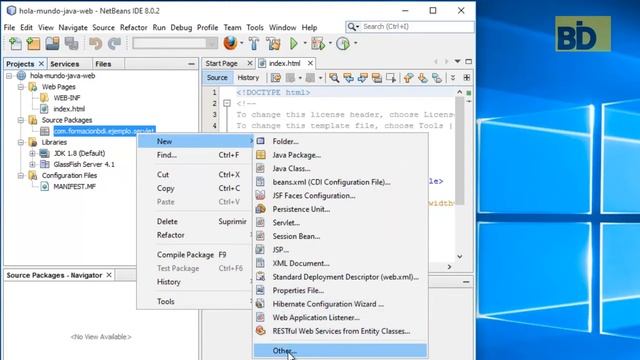This screenshot has width=640, height=360.
Task: Click the Servlet icon in New submenu
Action: click(x=260, y=222)
